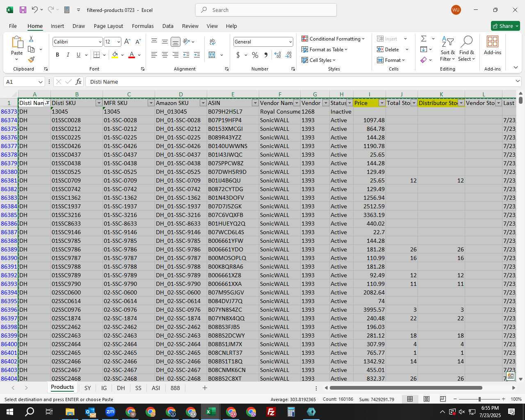Click the Percent Style icon
525x420 pixels.
click(x=255, y=55)
